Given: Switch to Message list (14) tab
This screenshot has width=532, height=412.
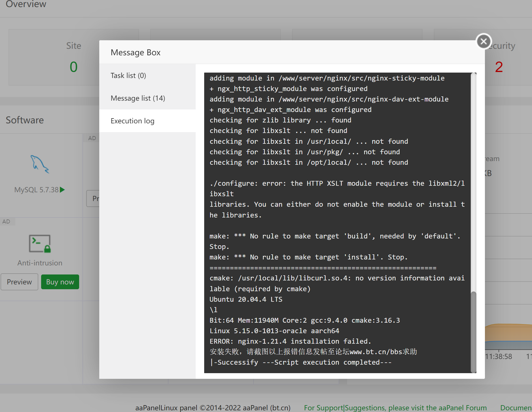Looking at the screenshot, I should coord(138,98).
